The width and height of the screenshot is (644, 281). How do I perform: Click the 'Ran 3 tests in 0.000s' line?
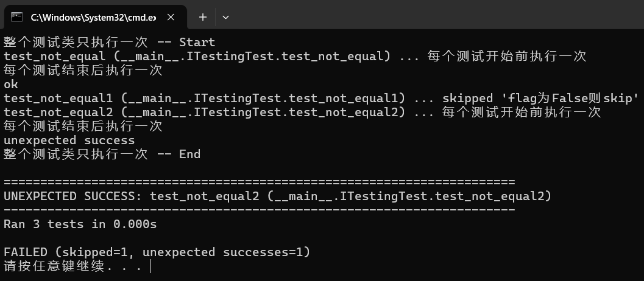(x=80, y=224)
